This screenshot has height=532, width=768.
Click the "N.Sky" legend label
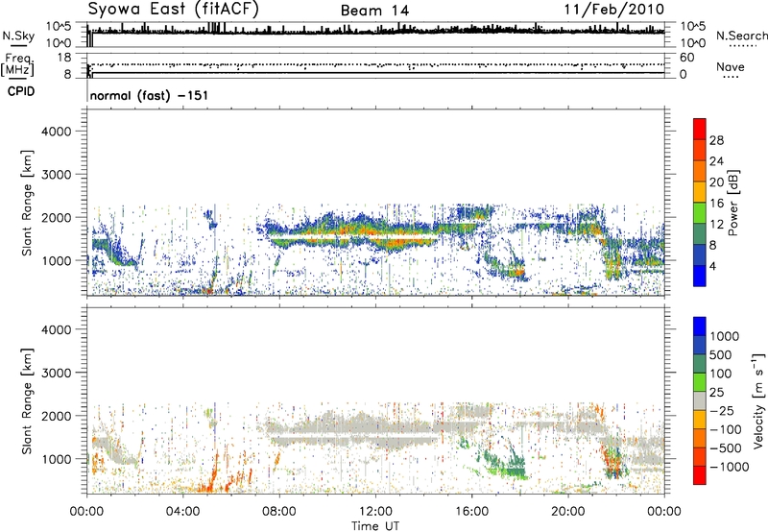tap(18, 36)
